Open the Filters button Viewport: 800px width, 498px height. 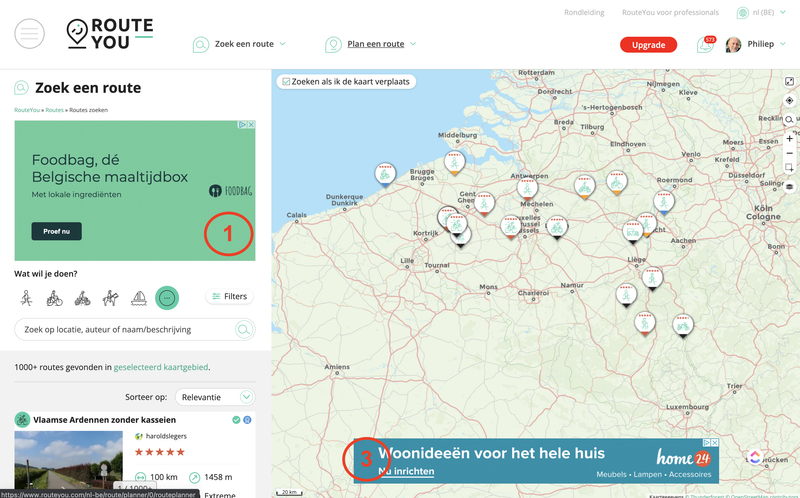tap(230, 296)
